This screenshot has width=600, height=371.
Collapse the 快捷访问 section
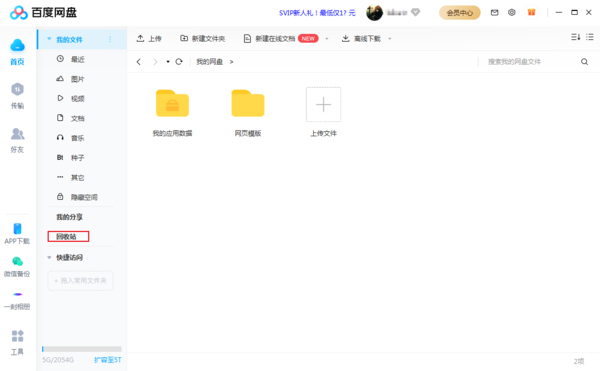coord(49,257)
